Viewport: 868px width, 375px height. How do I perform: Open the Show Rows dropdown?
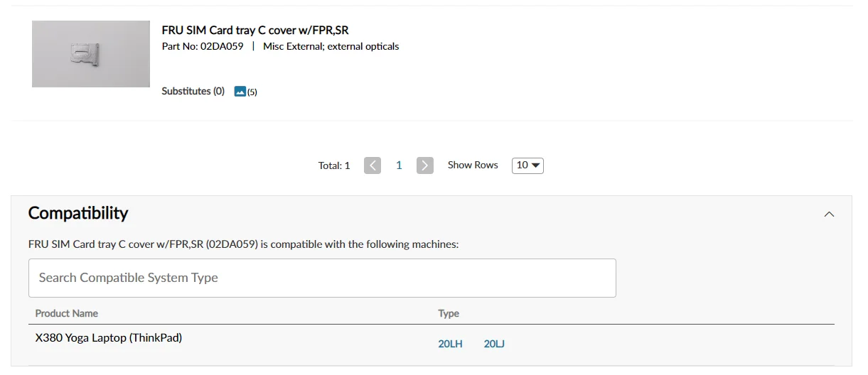[x=527, y=165]
